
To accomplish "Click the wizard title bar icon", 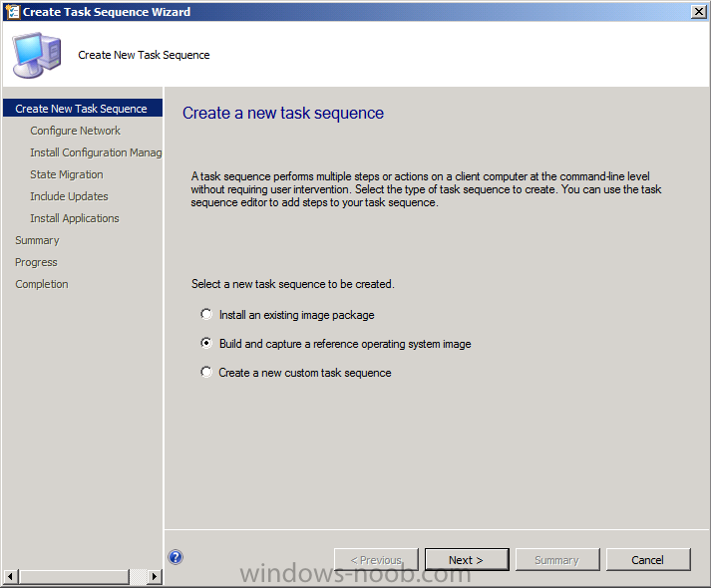I will [12, 12].
